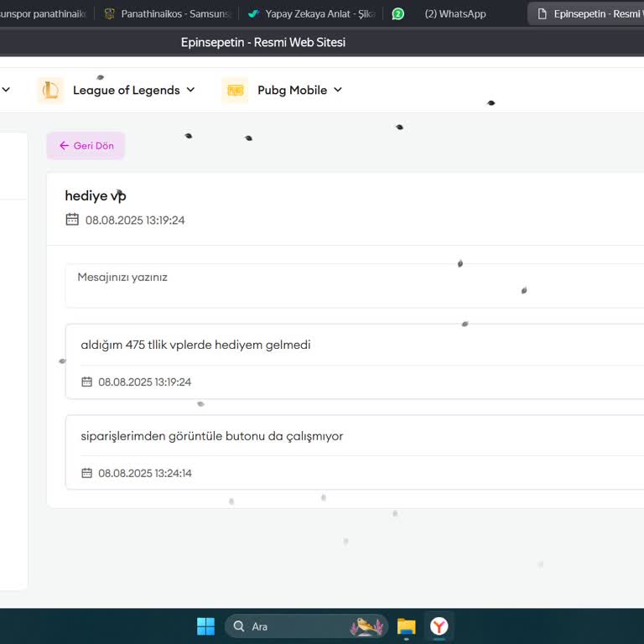Click the hediye vp ticket title

coord(96,196)
